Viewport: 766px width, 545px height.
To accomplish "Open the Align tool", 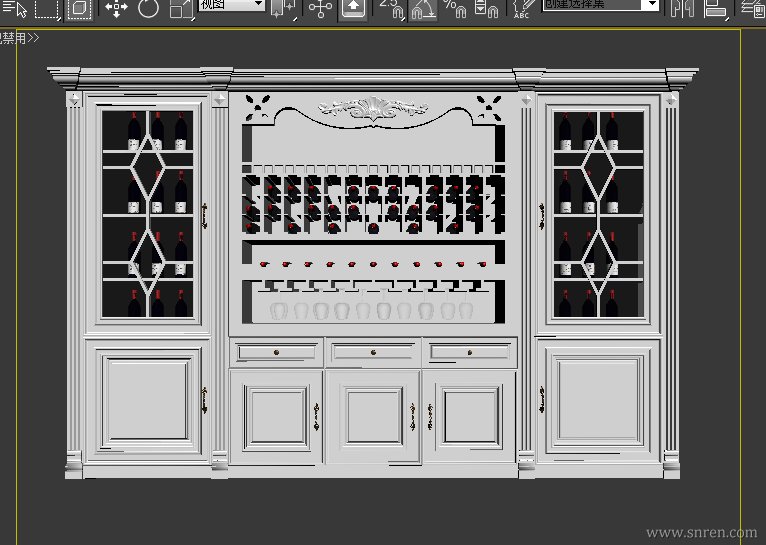I will [x=714, y=9].
